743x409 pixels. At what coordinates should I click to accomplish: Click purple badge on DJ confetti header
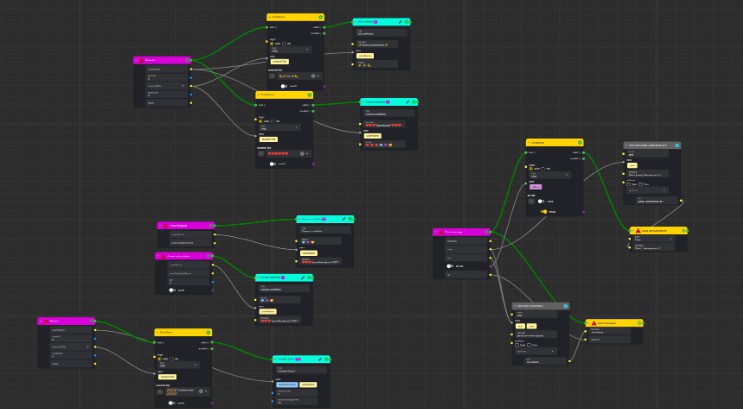click(x=376, y=22)
